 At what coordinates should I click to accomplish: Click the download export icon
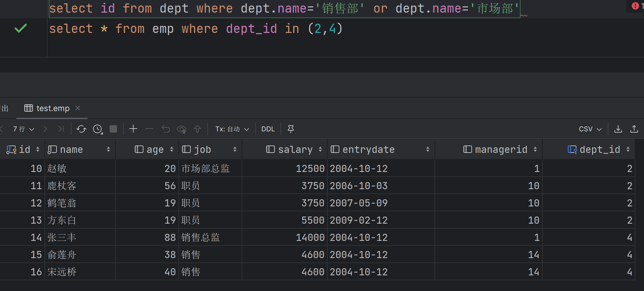pyautogui.click(x=618, y=129)
